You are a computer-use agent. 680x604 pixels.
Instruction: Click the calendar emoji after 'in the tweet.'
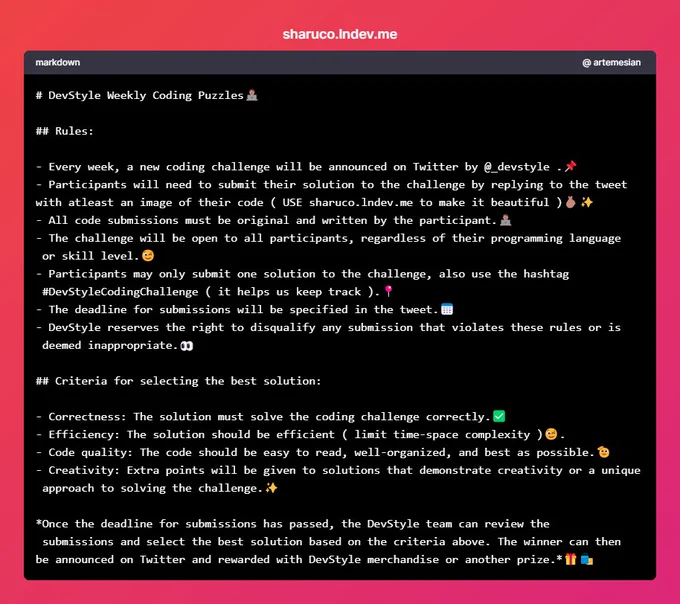pos(447,309)
